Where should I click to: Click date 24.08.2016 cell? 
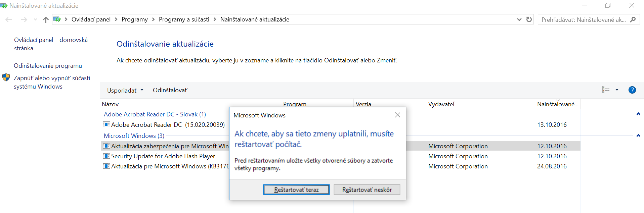pyautogui.click(x=552, y=166)
